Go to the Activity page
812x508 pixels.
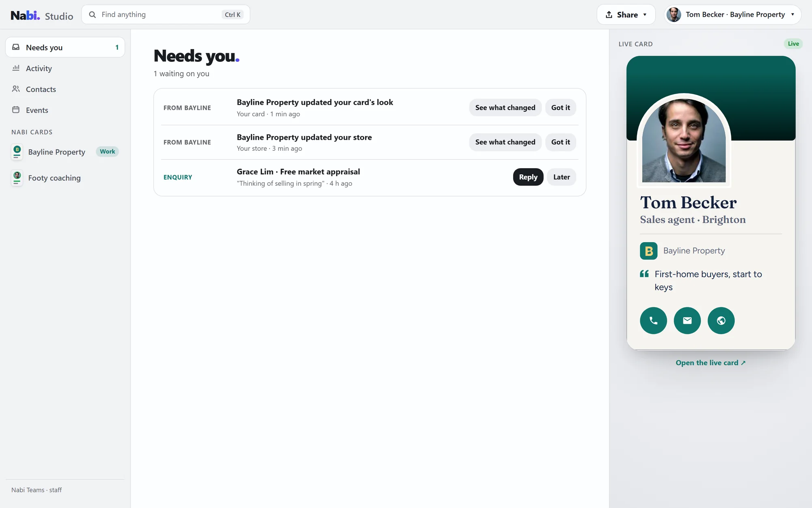click(65, 68)
